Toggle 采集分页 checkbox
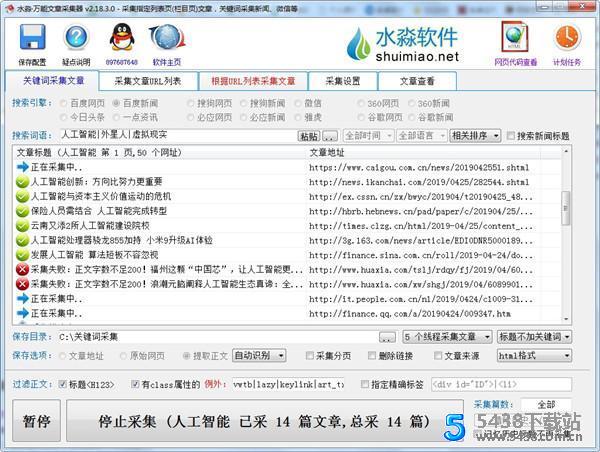Screen dimensions: 600x452 point(309,356)
